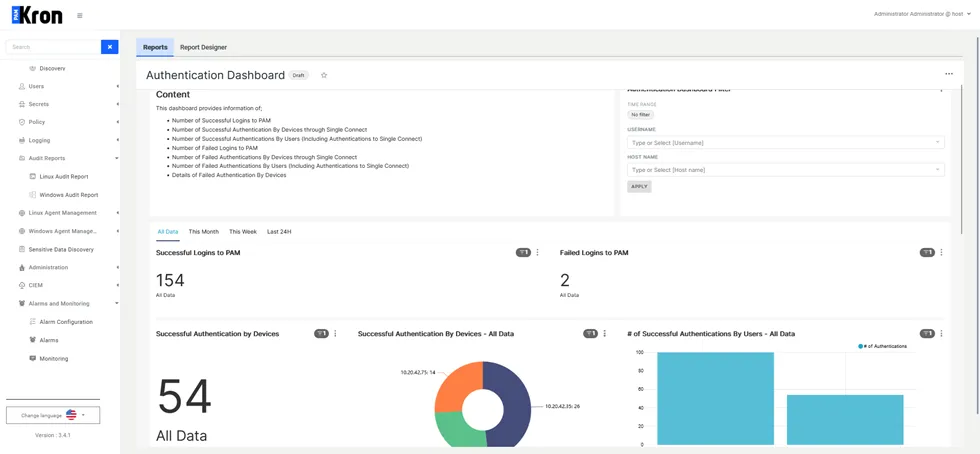Select the Last 24H tab

click(x=279, y=231)
